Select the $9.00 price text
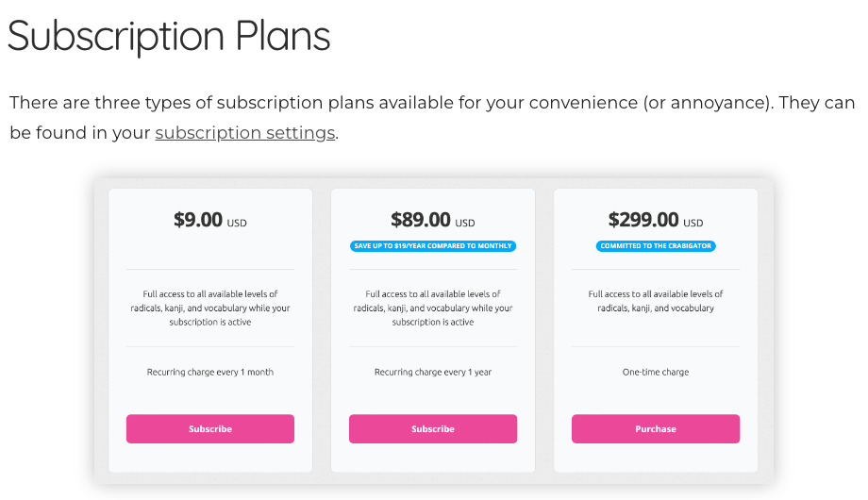Screen dimensions: 868x500 pos(198,220)
